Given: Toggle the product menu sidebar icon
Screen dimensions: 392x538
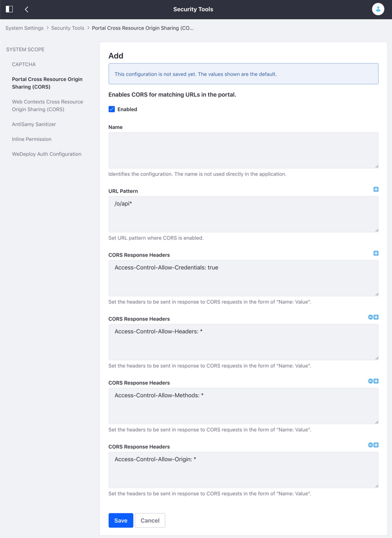Looking at the screenshot, I should click(x=9, y=9).
